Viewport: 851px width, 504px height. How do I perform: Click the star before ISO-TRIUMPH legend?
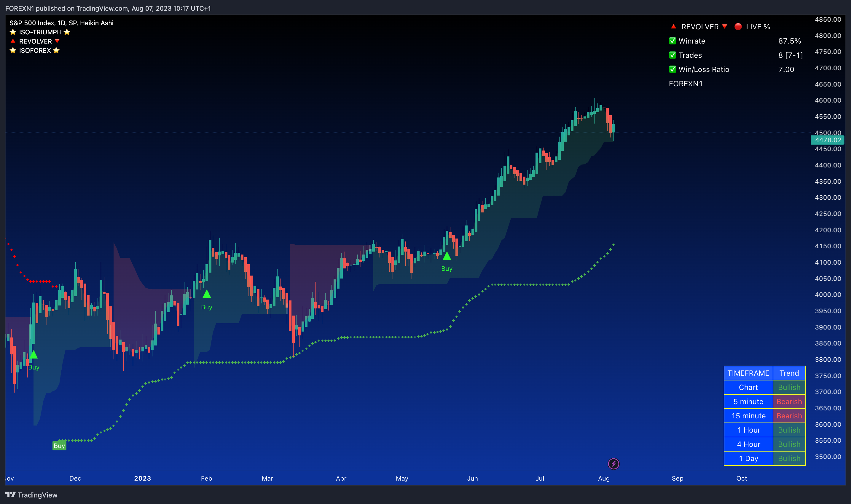(x=13, y=32)
